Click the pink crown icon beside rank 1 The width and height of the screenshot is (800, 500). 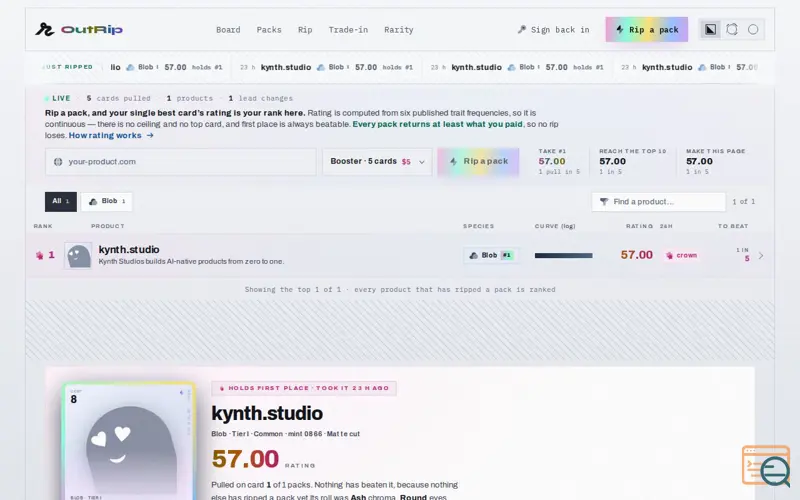39,256
